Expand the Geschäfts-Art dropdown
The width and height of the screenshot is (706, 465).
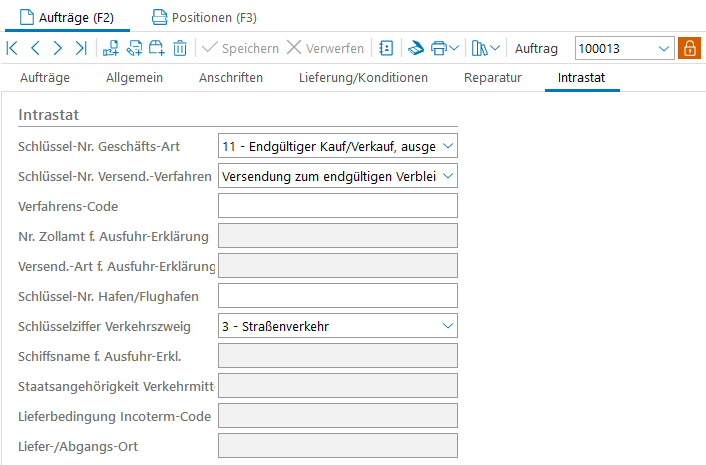447,146
